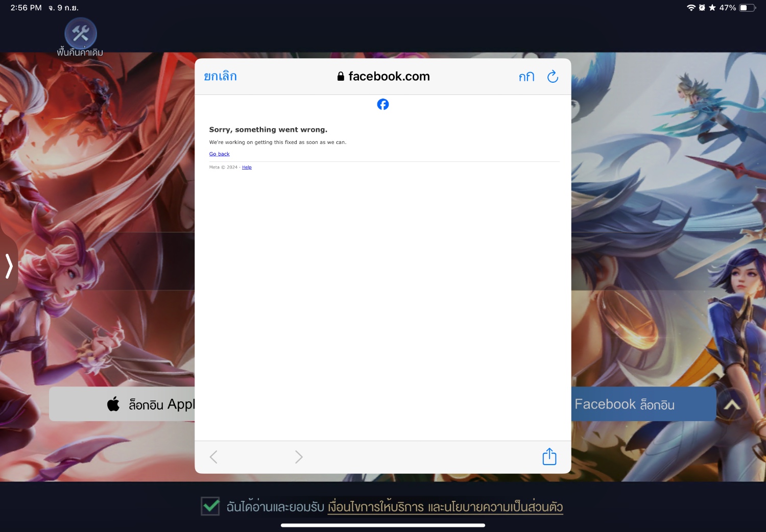Open the share sheet icon
766x532 pixels.
click(549, 456)
